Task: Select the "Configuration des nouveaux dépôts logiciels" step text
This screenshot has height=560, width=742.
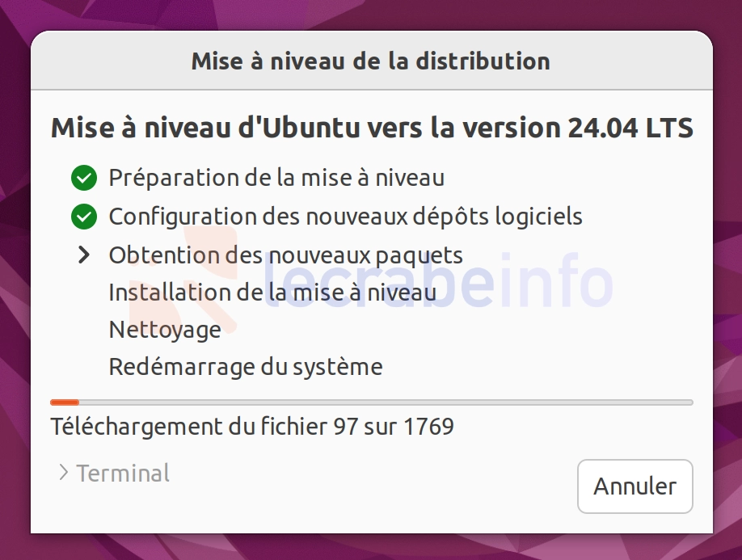Action: 345,217
